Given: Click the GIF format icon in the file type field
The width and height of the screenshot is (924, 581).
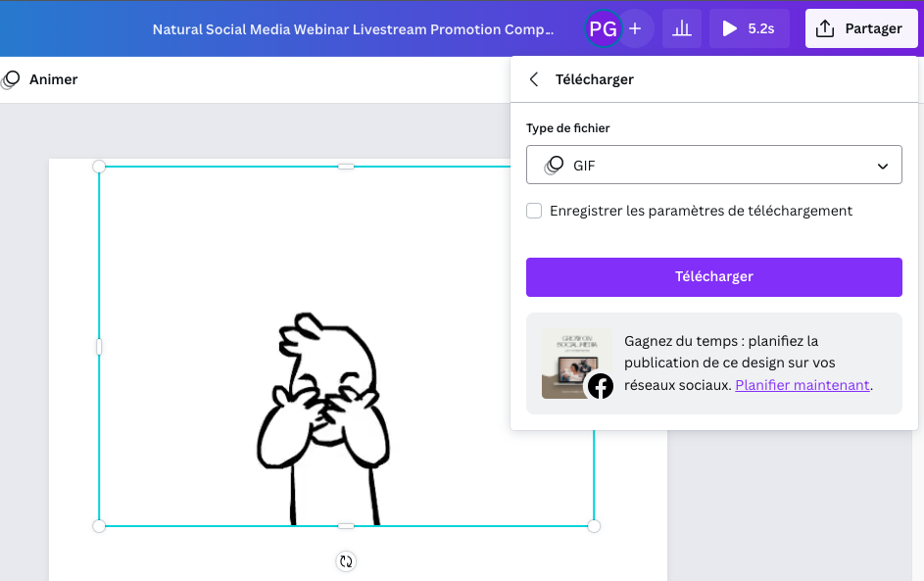Looking at the screenshot, I should (552, 165).
